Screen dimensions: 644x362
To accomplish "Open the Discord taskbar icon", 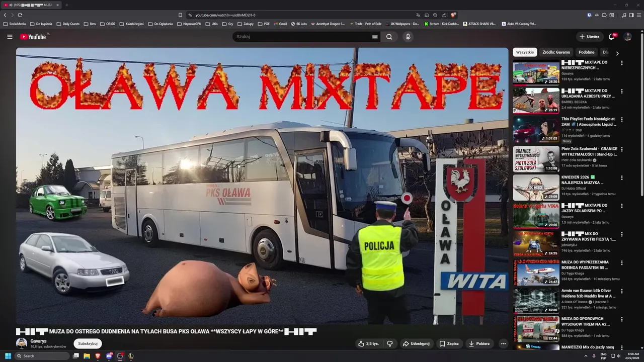I will (x=109, y=356).
